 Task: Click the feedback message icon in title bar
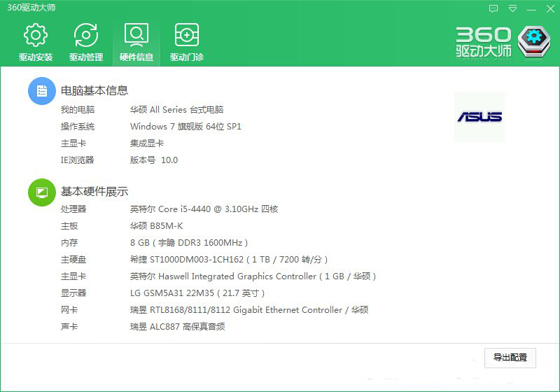click(x=493, y=8)
